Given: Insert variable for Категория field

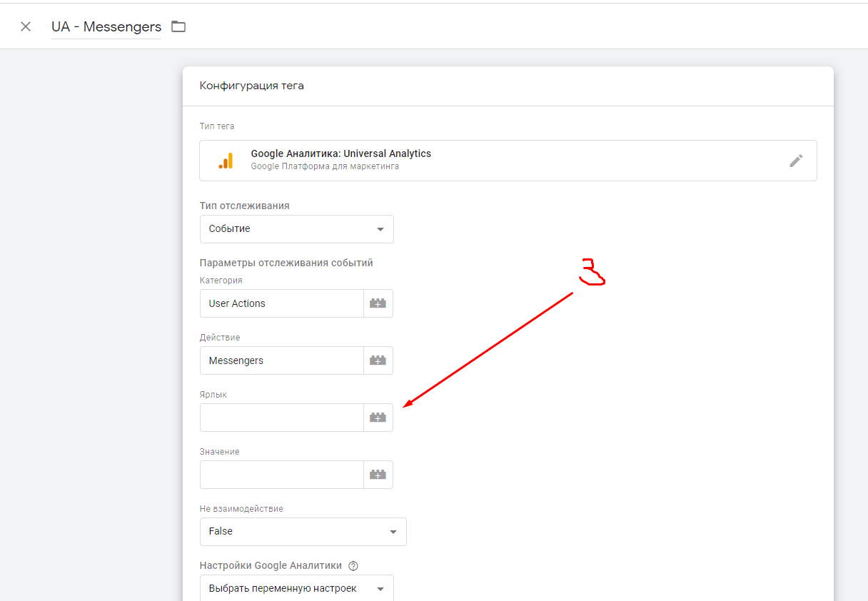Looking at the screenshot, I should click(378, 303).
